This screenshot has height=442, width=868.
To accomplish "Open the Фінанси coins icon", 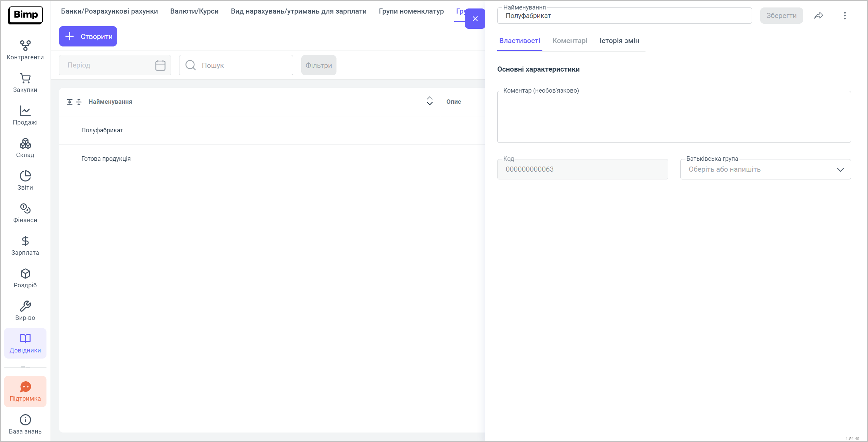I will pyautogui.click(x=25, y=209).
